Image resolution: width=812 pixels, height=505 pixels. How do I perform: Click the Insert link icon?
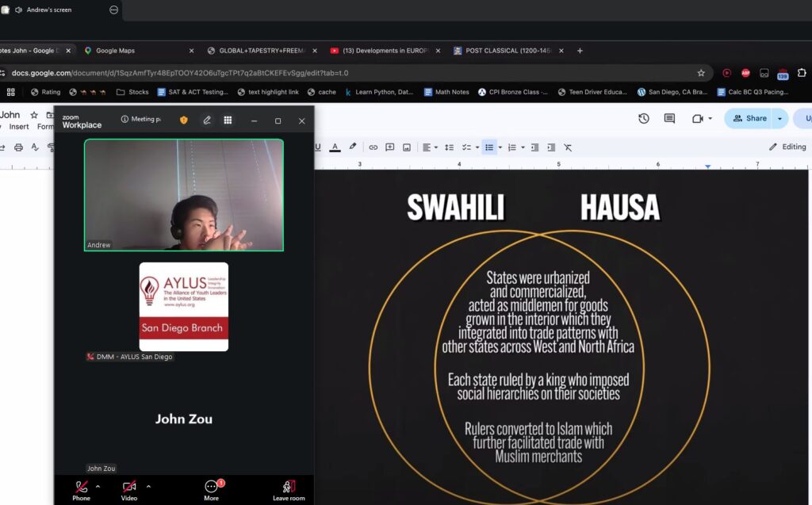click(373, 147)
